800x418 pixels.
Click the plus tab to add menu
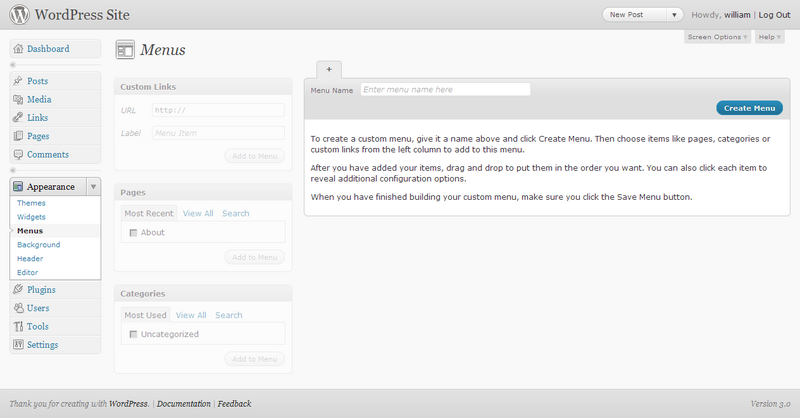[329, 69]
